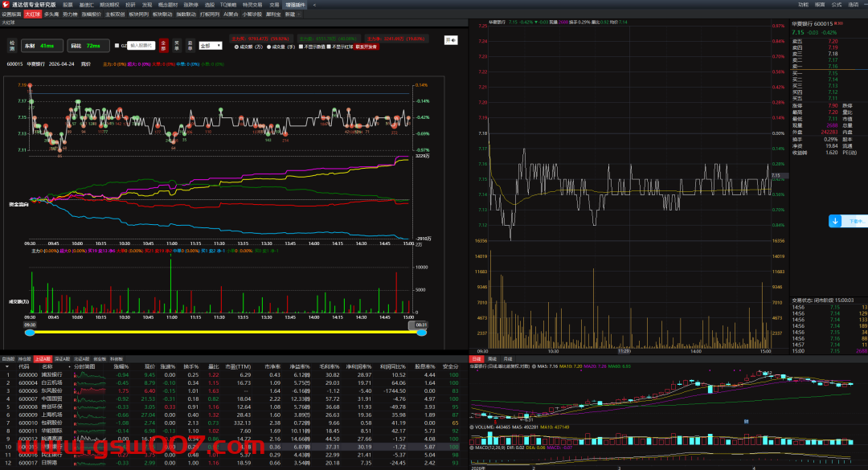Enable the 不显示数值 checkbox

pos(301,47)
